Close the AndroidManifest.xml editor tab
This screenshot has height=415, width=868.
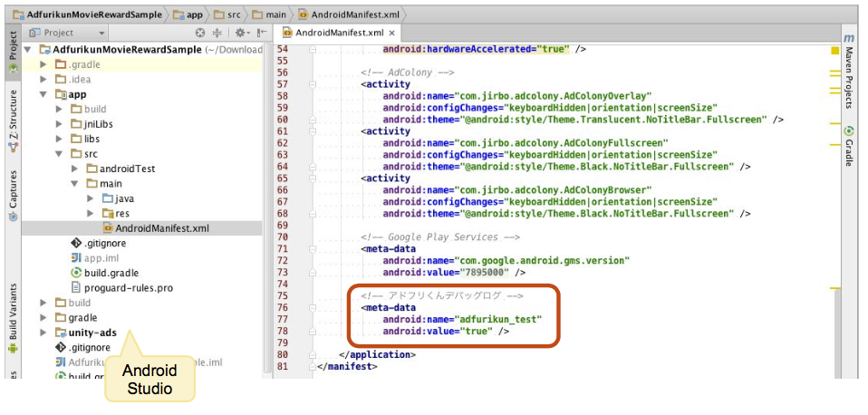[x=393, y=33]
